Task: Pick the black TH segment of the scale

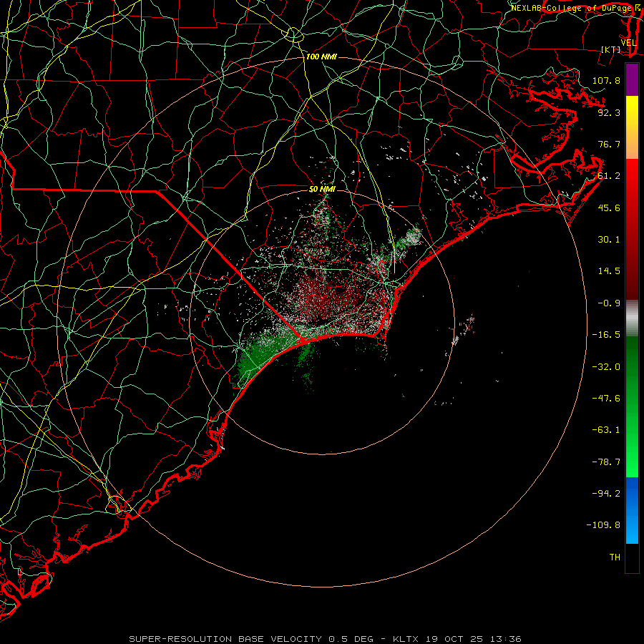Action: (x=632, y=557)
